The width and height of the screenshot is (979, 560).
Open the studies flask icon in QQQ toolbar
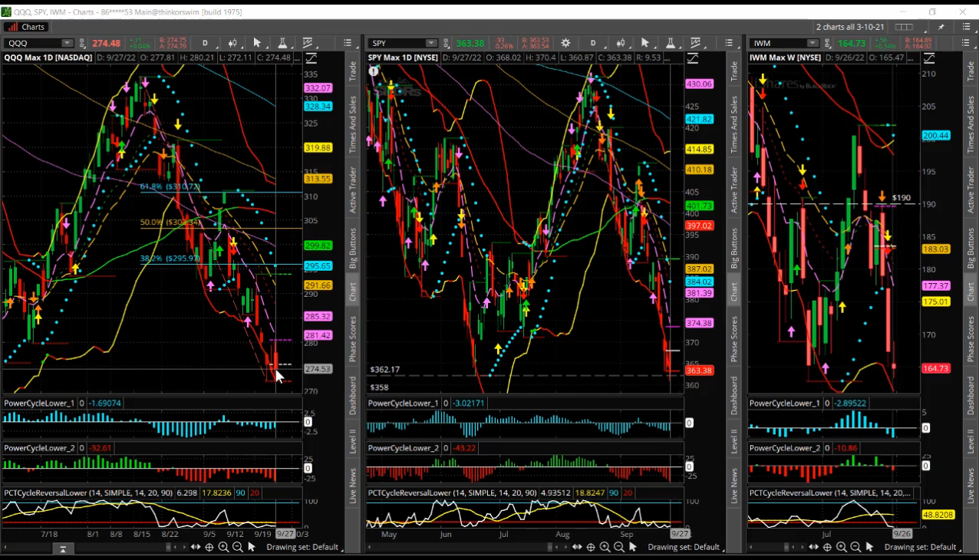[282, 43]
